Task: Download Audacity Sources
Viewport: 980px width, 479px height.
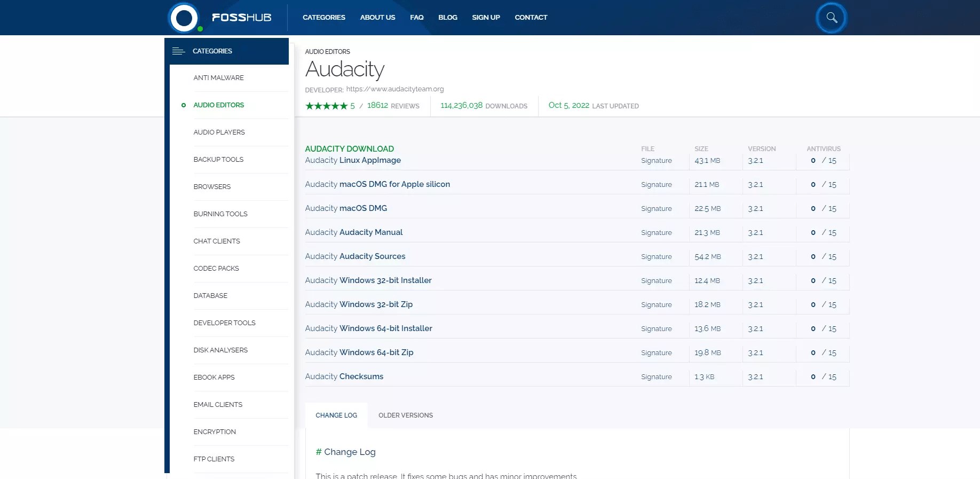Action: 355,256
